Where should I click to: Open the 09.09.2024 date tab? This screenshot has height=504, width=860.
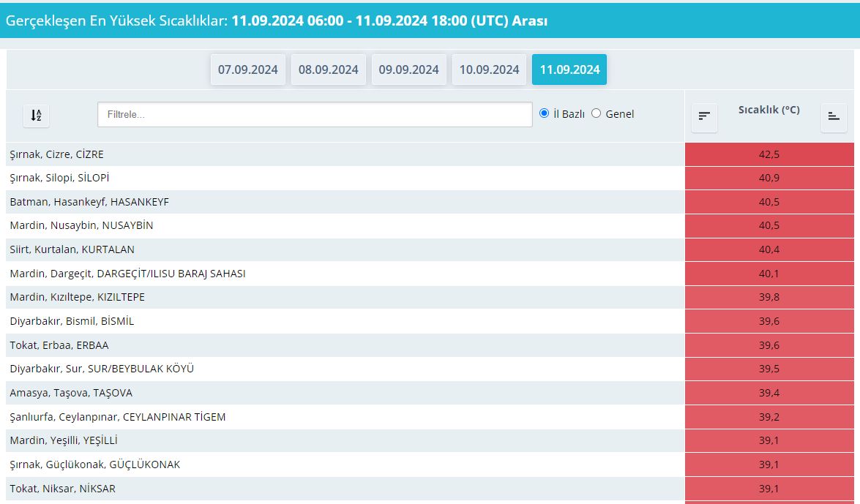408,69
